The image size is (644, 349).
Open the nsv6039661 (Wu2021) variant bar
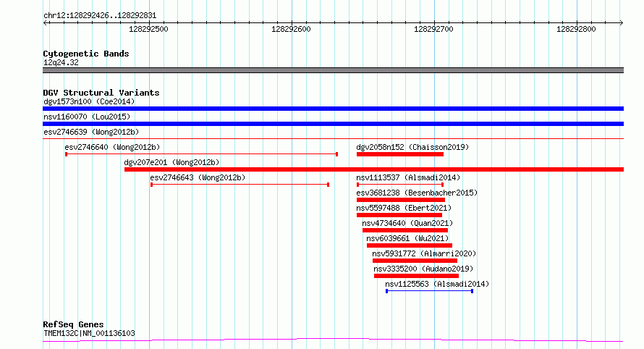[x=409, y=245]
